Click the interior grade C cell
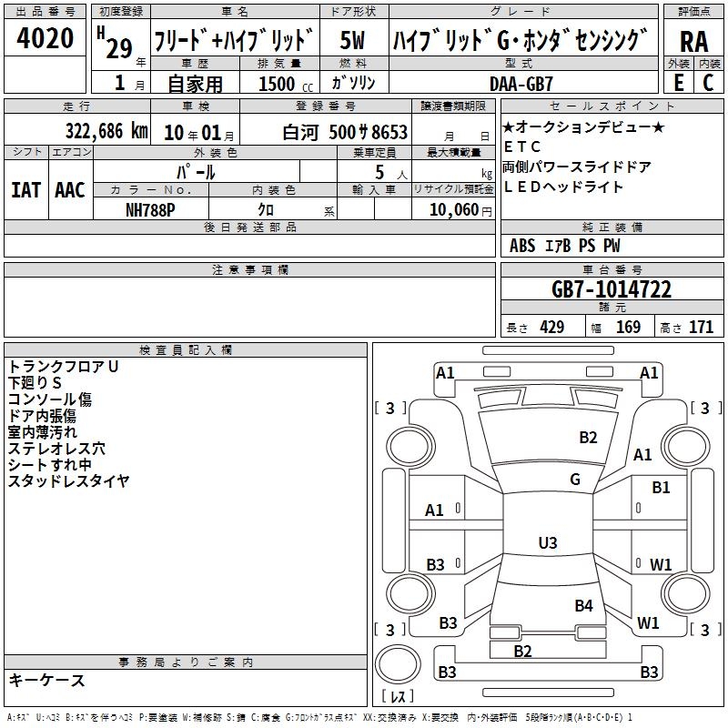728x728 pixels. click(709, 82)
